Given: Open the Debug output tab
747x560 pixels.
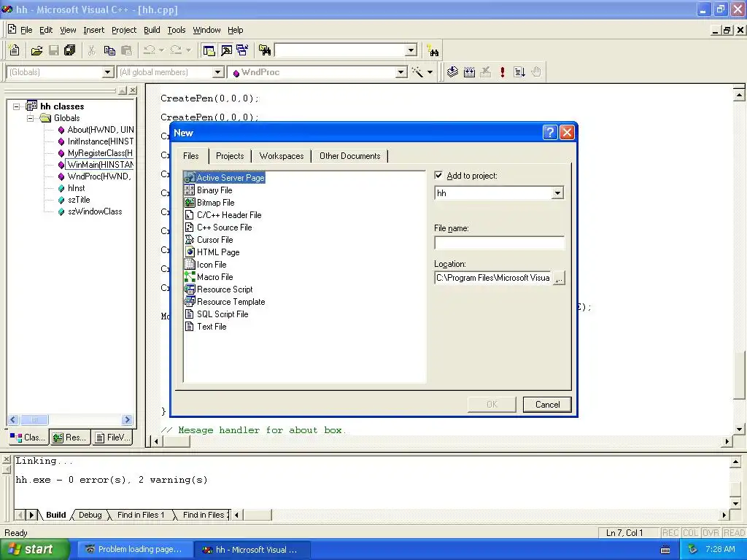Looking at the screenshot, I should coord(90,515).
